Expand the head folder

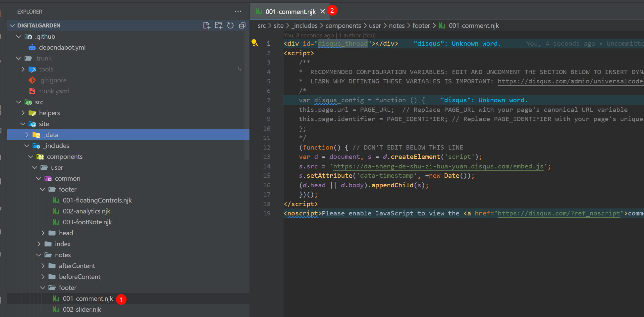(x=43, y=233)
